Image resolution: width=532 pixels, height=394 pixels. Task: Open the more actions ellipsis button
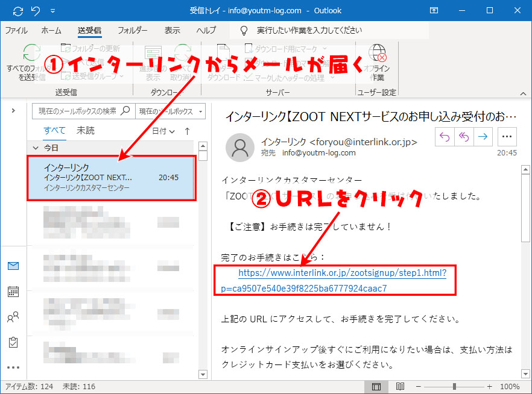click(507, 137)
